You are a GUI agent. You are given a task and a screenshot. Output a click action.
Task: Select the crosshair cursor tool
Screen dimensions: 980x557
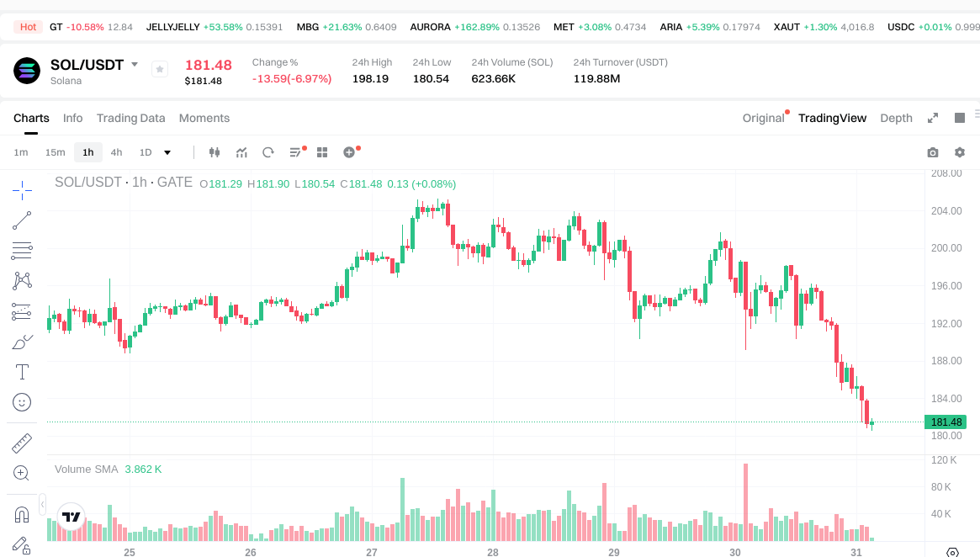click(22, 190)
